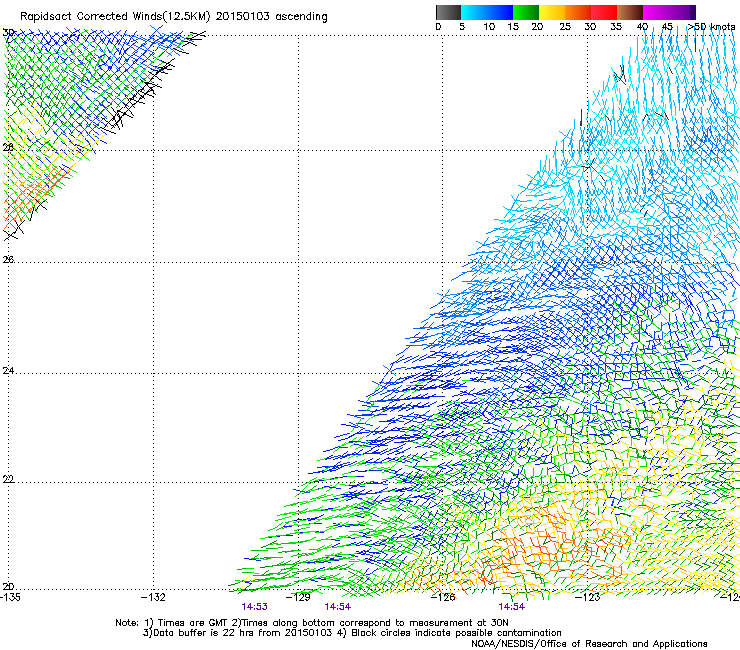Click the Data buffer is 22 hrs note
This screenshot has height=650, width=740.
pyautogui.click(x=237, y=633)
